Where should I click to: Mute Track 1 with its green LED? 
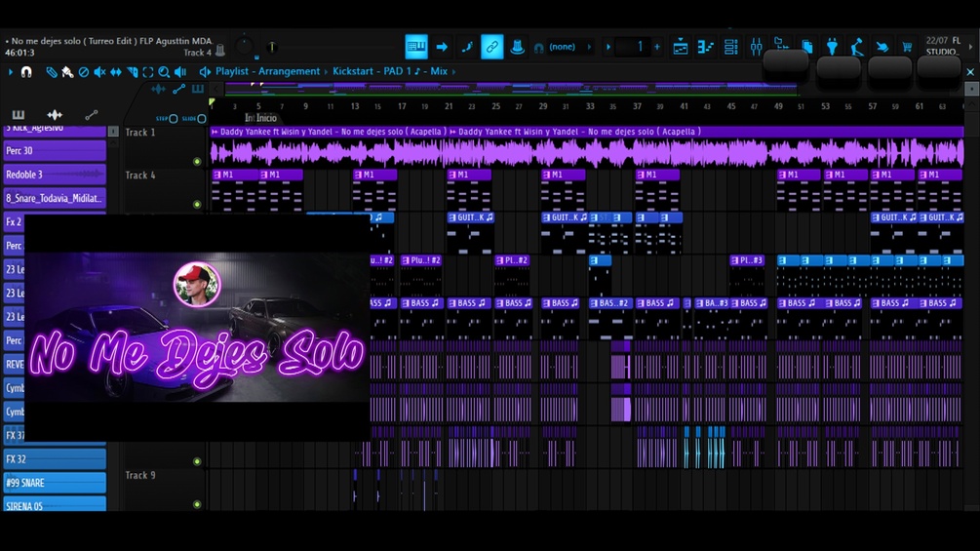coord(197,162)
